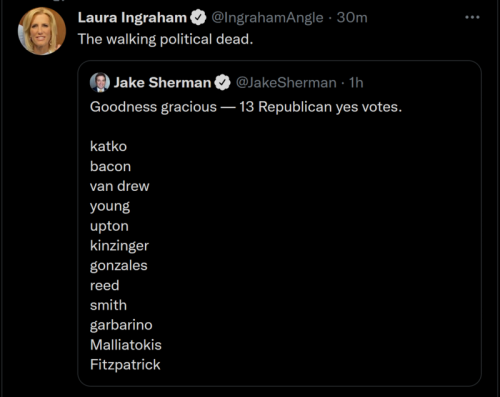Click the name "katko" in the list
This screenshot has width=500, height=397.
[108, 146]
